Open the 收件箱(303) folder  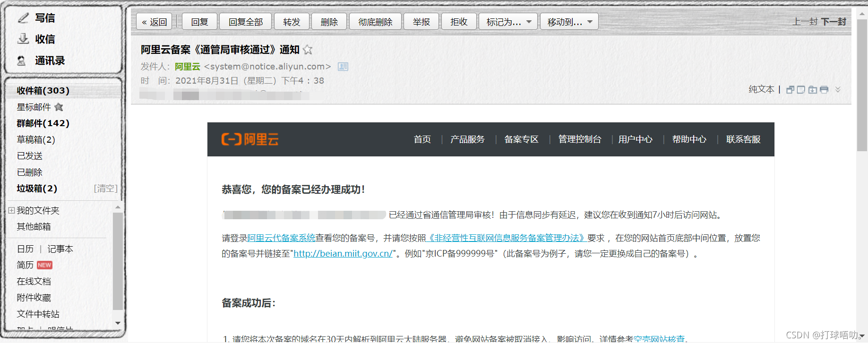[43, 90]
